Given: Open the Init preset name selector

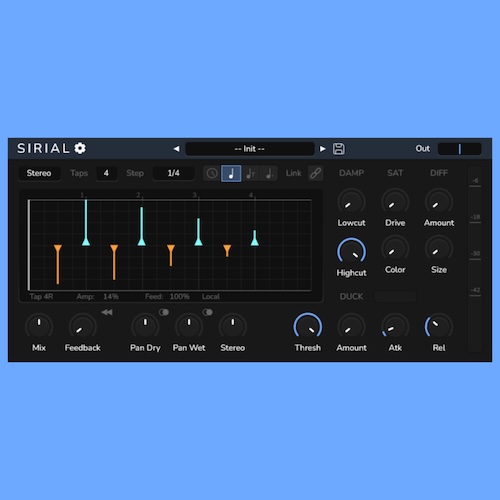Looking at the screenshot, I should pyautogui.click(x=250, y=149).
